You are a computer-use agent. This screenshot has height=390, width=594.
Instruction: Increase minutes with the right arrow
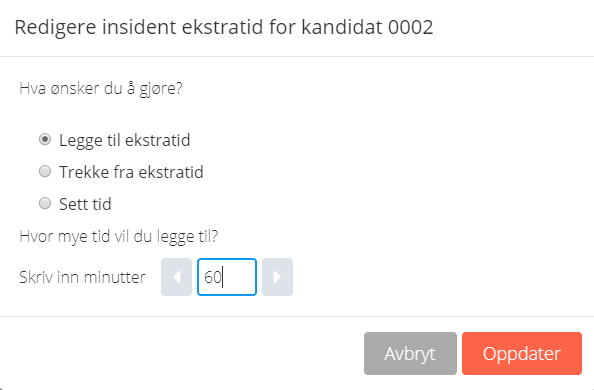(x=277, y=277)
